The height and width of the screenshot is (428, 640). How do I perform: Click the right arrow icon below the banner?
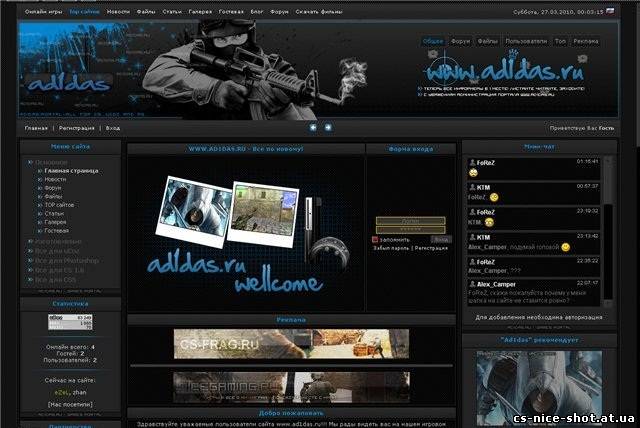(328, 128)
